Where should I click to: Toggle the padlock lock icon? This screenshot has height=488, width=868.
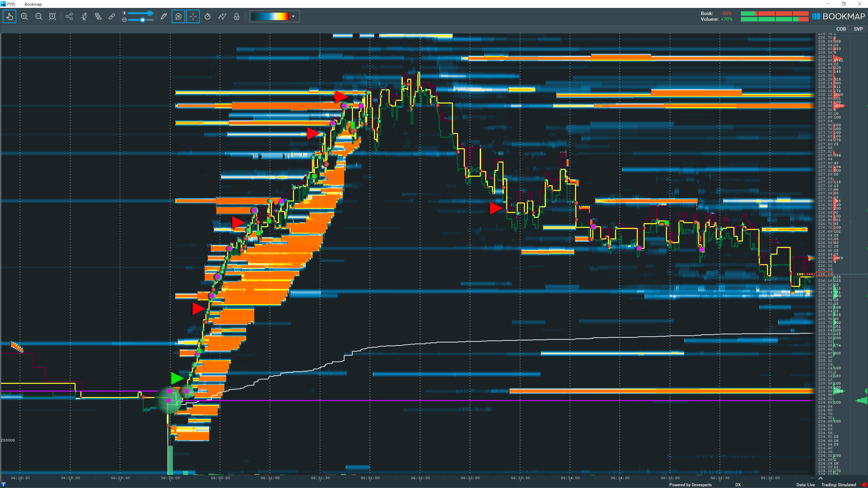(236, 16)
